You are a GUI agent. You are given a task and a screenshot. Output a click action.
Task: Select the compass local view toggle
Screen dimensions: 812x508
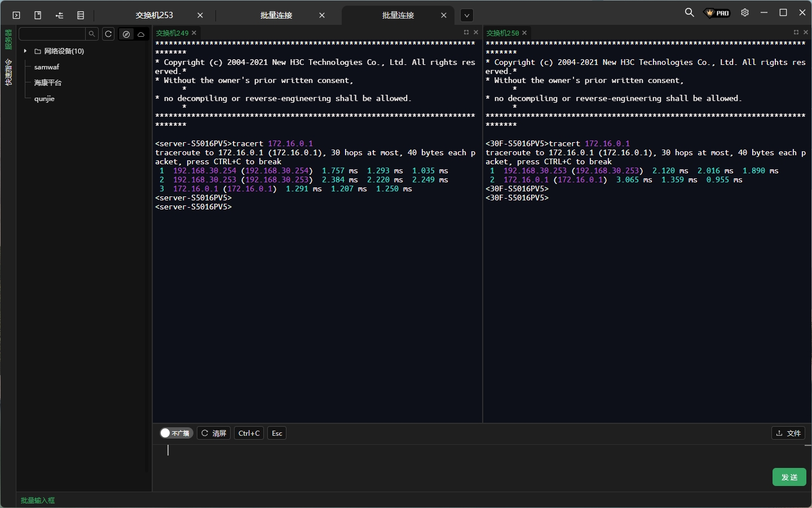click(x=126, y=34)
